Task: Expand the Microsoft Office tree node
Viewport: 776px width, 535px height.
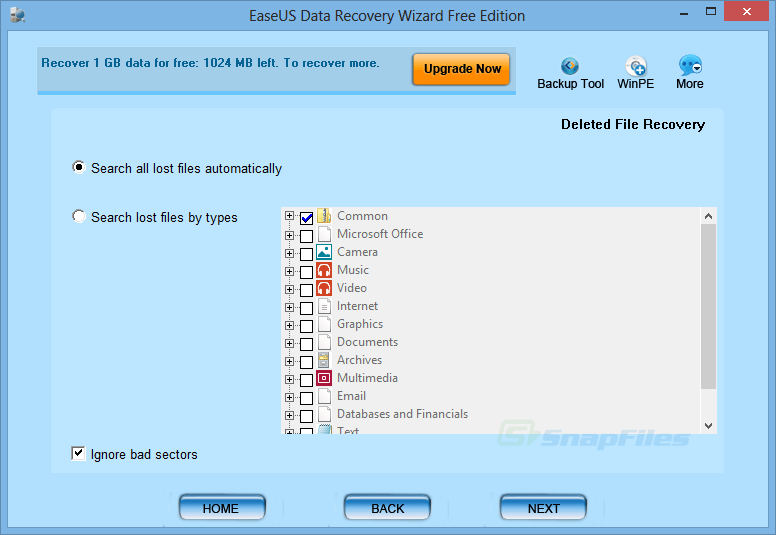Action: pyautogui.click(x=290, y=236)
